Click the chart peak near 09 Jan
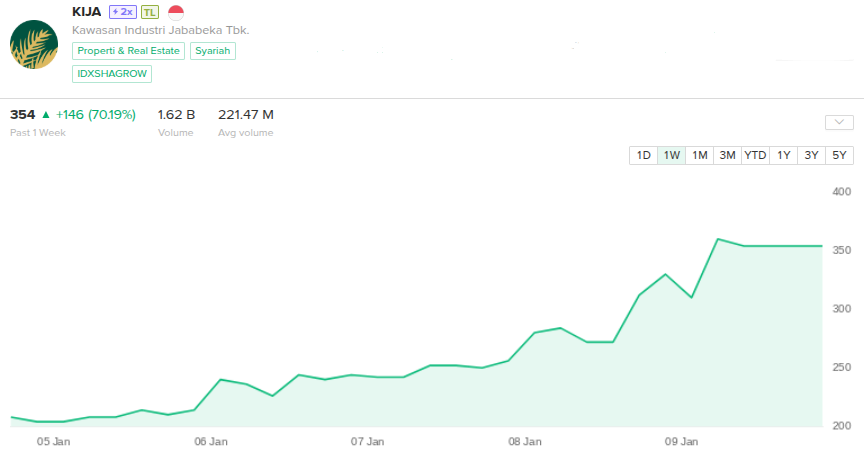 tap(718, 239)
